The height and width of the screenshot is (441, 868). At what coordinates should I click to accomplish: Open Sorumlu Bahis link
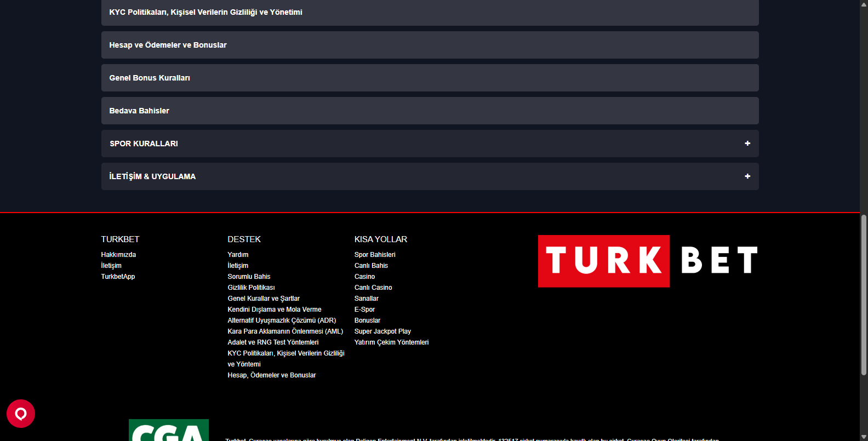point(249,277)
